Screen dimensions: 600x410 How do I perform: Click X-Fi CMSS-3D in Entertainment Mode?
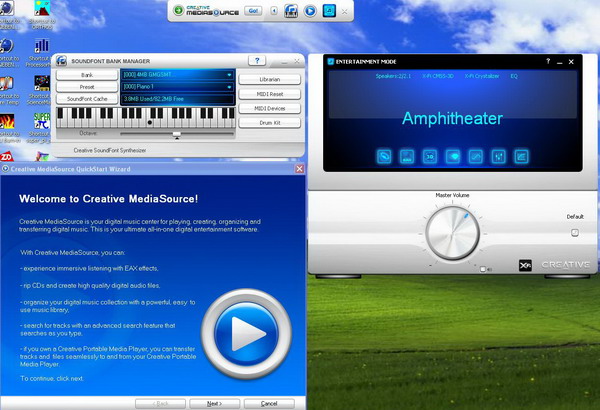click(438, 76)
